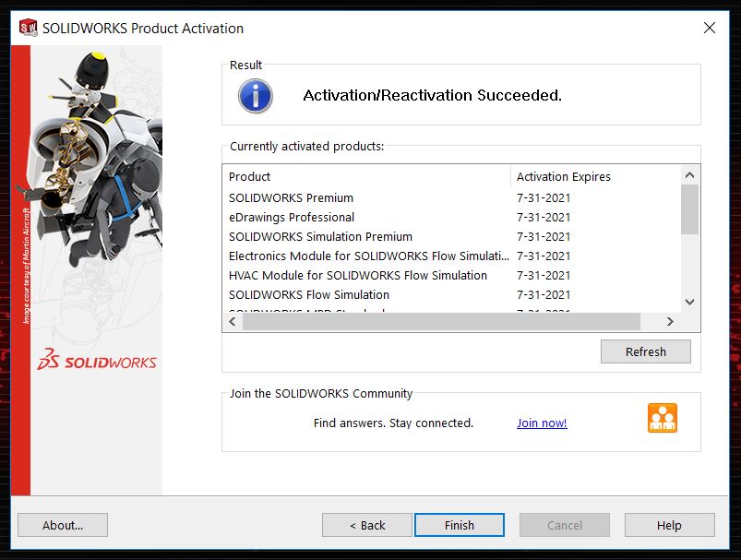Click the SOLIDWORKS title bar app icon

(28, 28)
